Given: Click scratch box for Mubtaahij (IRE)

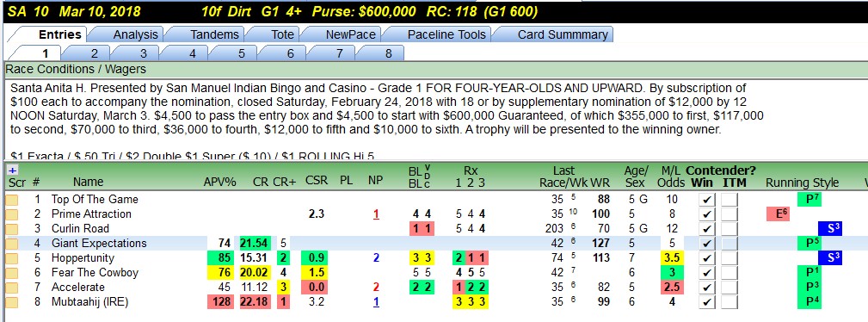Looking at the screenshot, I should [x=12, y=302].
